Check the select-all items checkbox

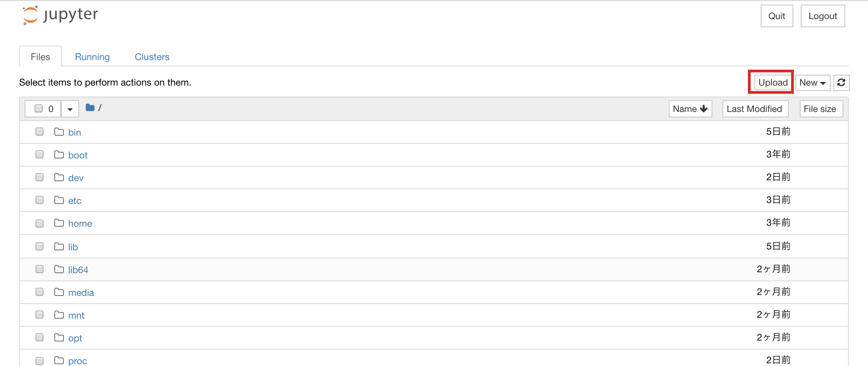tap(39, 108)
